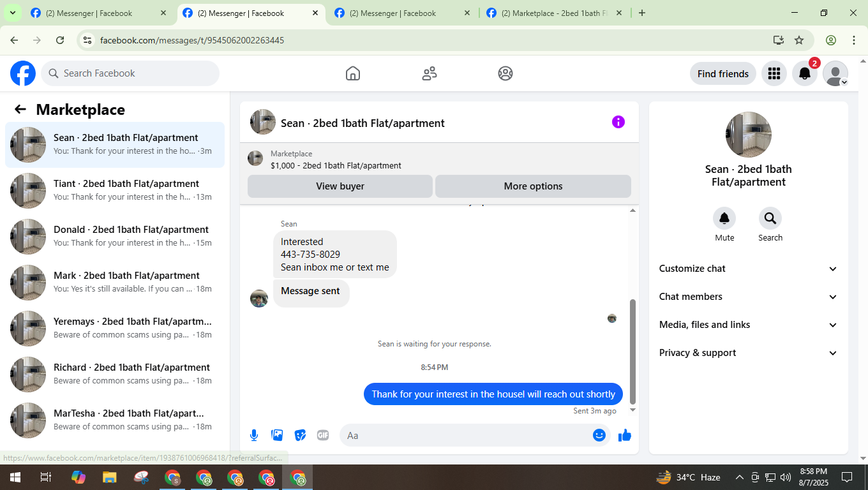Expand Privacy & support section
This screenshot has width=868, height=490.
pos(749,353)
